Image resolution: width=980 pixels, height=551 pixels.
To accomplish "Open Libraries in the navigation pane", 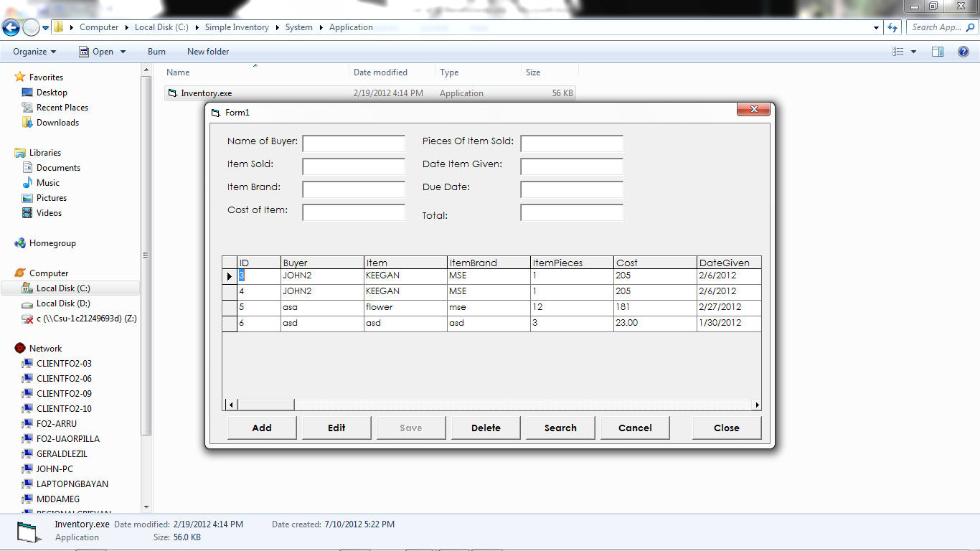I will coord(45,153).
